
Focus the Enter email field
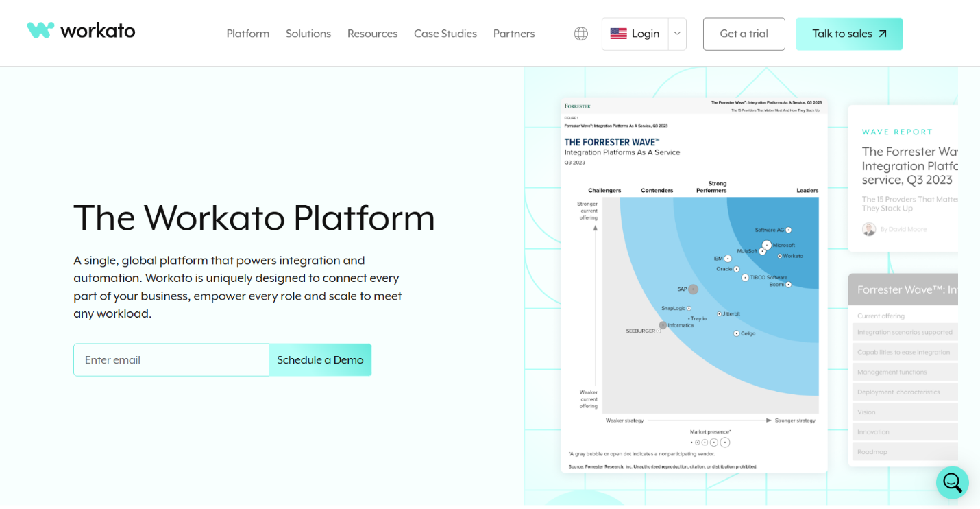[171, 360]
